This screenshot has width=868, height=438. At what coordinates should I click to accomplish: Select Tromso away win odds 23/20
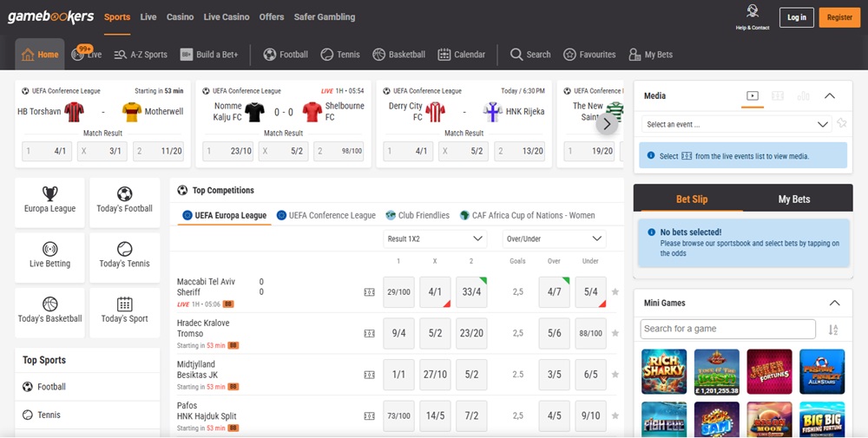click(x=471, y=333)
